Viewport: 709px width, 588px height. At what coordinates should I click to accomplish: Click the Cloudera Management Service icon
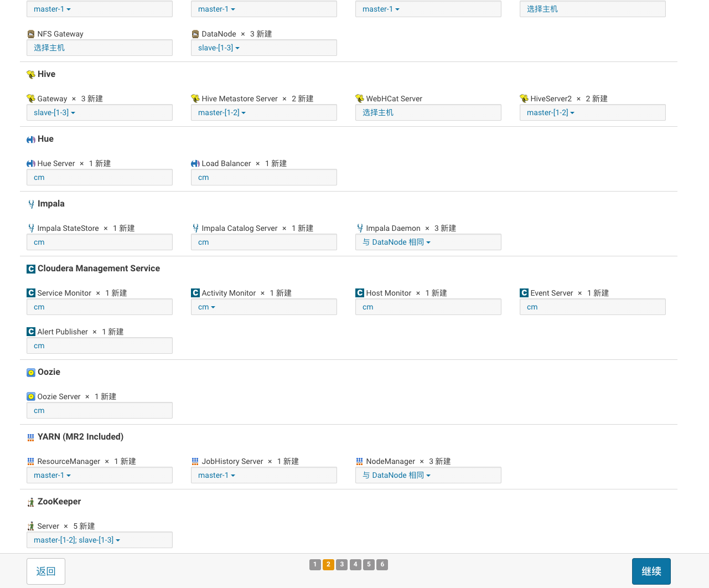coord(31,269)
